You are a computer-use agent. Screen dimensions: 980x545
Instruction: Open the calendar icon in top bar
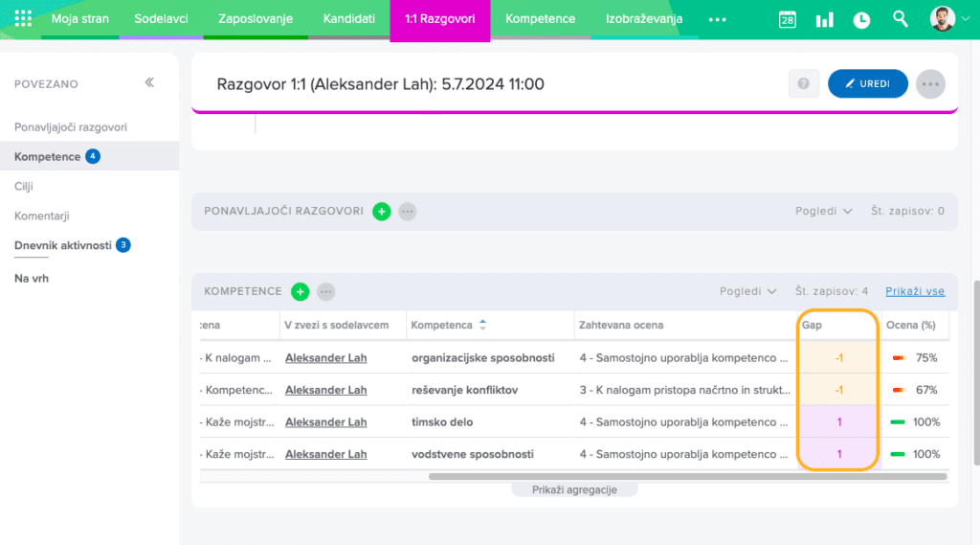(x=787, y=19)
